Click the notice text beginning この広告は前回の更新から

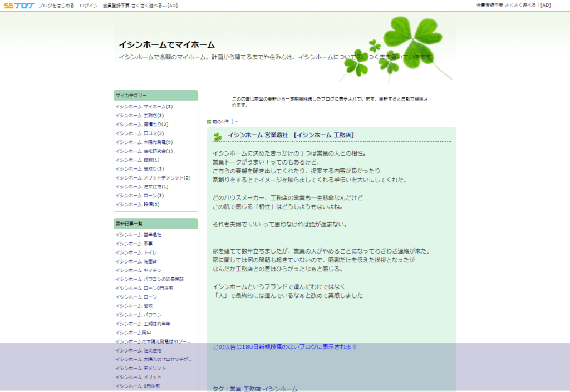(x=330, y=102)
